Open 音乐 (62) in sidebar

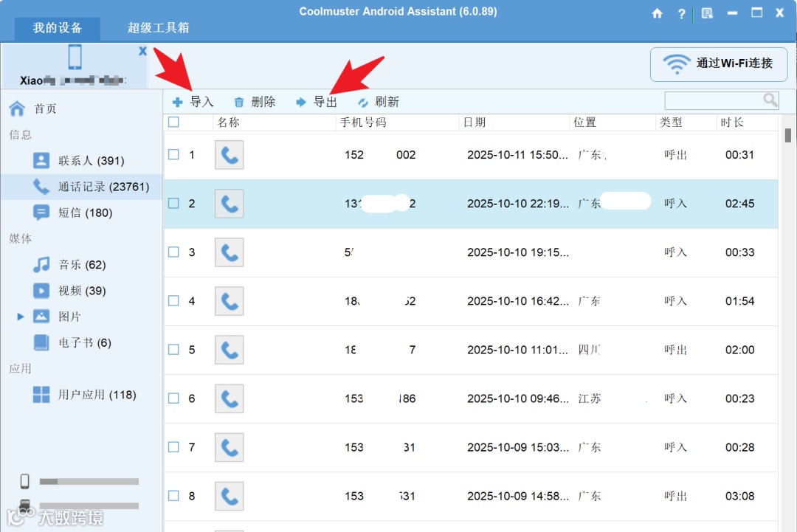click(81, 264)
